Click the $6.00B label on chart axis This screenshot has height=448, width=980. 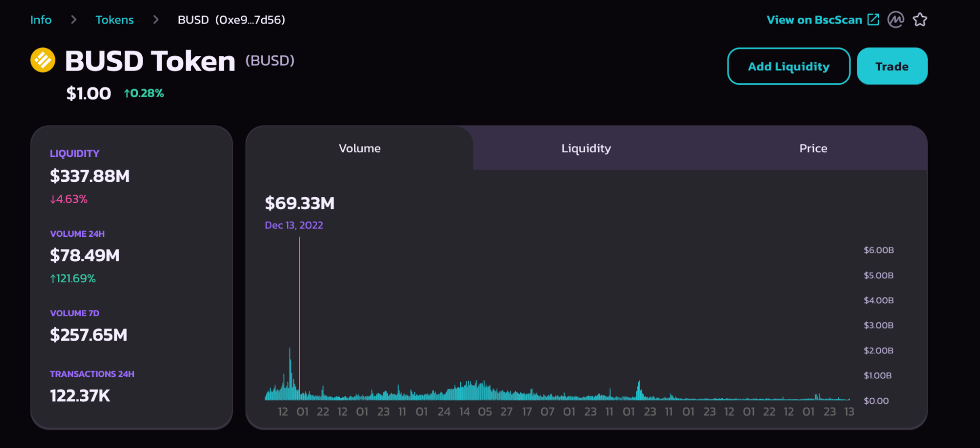pos(879,250)
